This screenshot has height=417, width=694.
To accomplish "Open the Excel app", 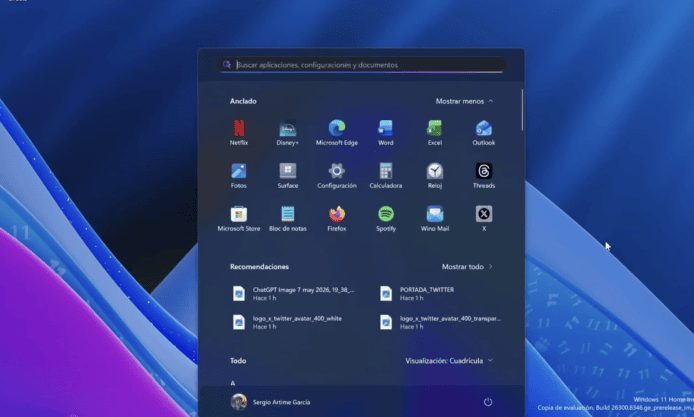I will click(x=435, y=132).
